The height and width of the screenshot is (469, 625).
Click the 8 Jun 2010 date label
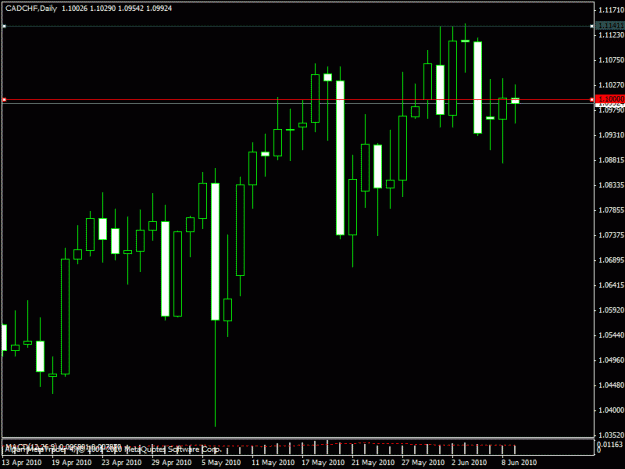pyautogui.click(x=519, y=462)
